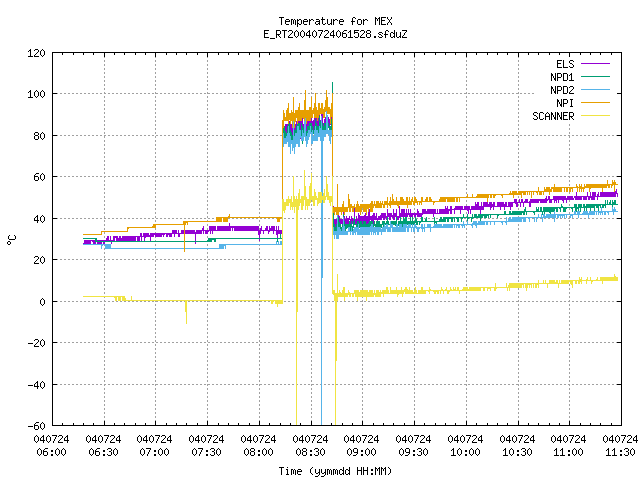Click the x-axis label 040724 07:00
The image size is (640, 480).
[x=155, y=446]
